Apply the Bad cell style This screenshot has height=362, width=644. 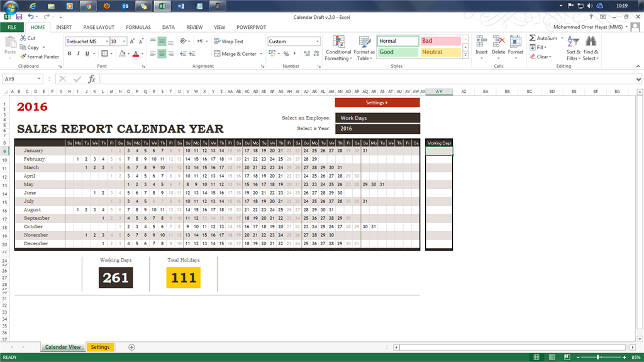[x=440, y=41]
